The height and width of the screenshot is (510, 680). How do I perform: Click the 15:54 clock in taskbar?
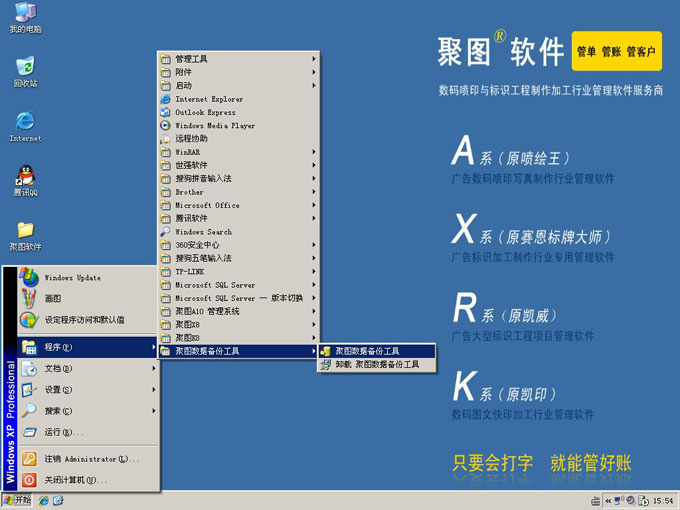tap(663, 501)
